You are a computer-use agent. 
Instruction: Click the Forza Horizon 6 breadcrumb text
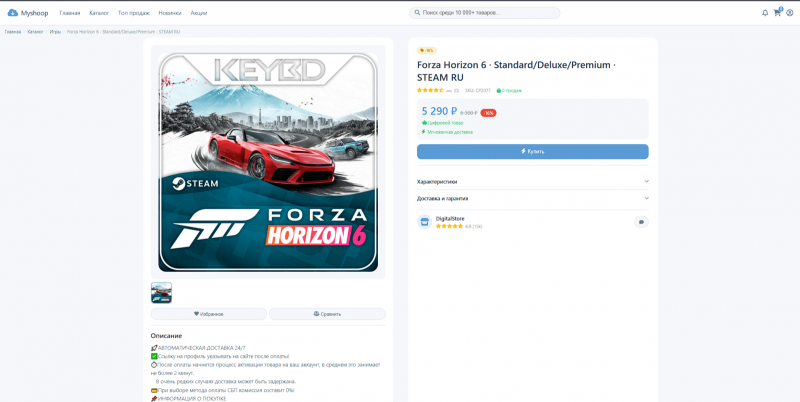pyautogui.click(x=123, y=32)
